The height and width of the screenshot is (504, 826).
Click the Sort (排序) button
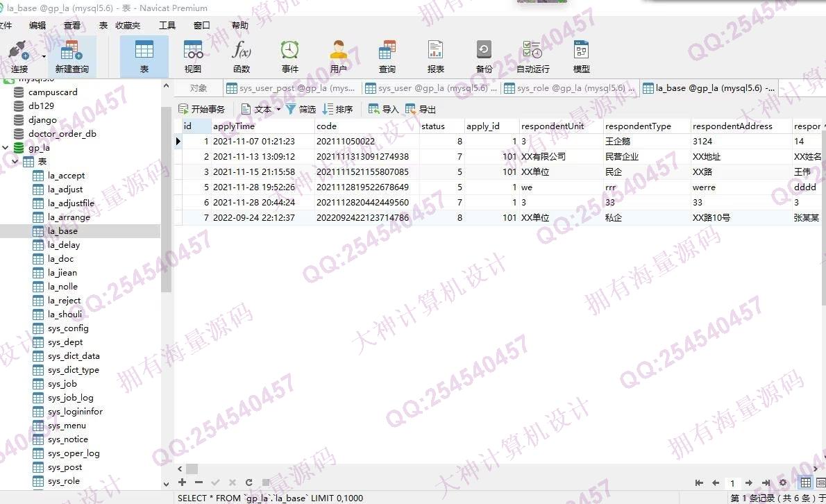337,109
